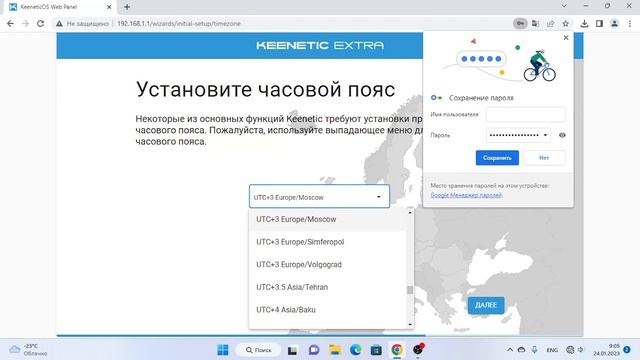Screen dimensions: 640x360
Task: Click the address bar URL
Action: pos(179,24)
